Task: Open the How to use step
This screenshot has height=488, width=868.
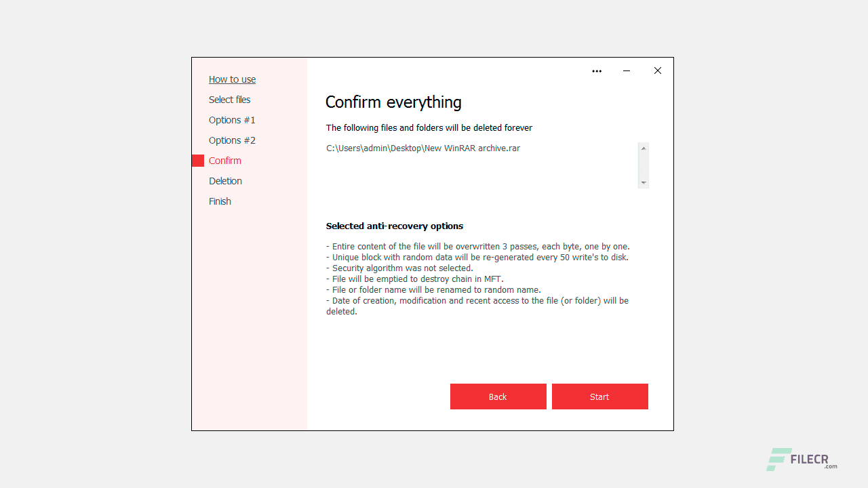Action: click(232, 79)
